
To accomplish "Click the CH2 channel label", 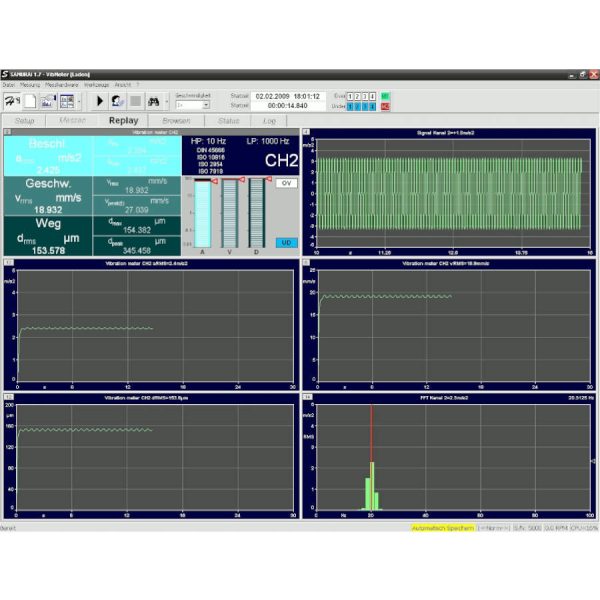I will pyautogui.click(x=281, y=161).
